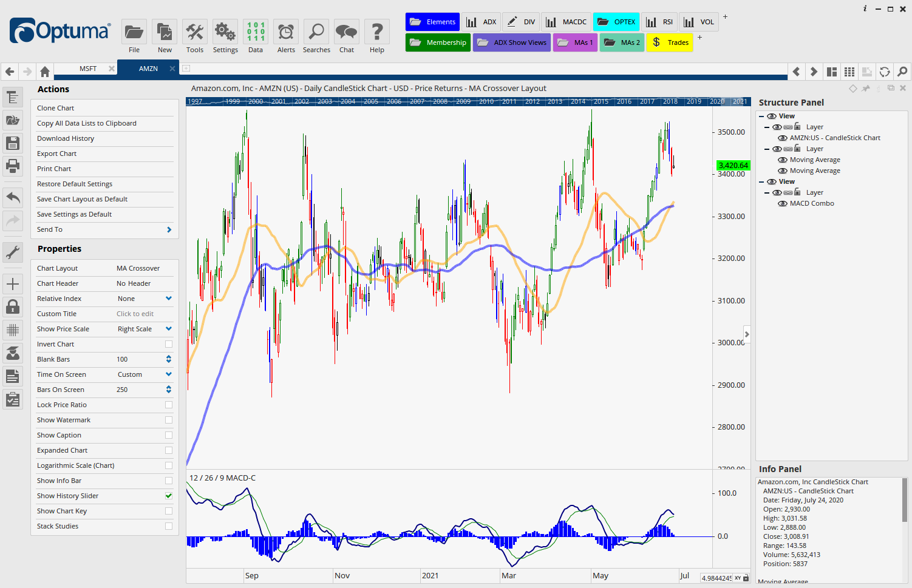Screen dimensions: 912x588
Task: Open the Help question mark icon
Action: coord(377,32)
